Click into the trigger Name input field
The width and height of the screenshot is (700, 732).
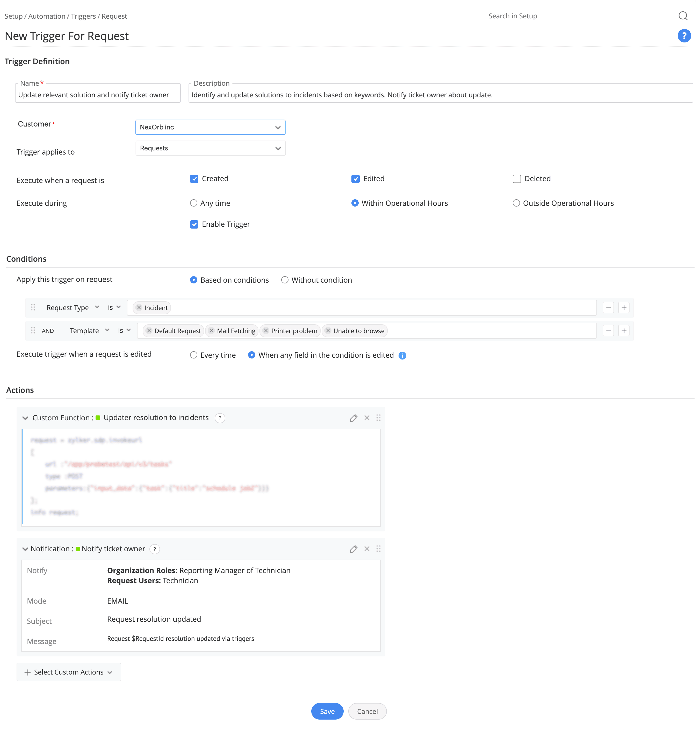coord(97,95)
